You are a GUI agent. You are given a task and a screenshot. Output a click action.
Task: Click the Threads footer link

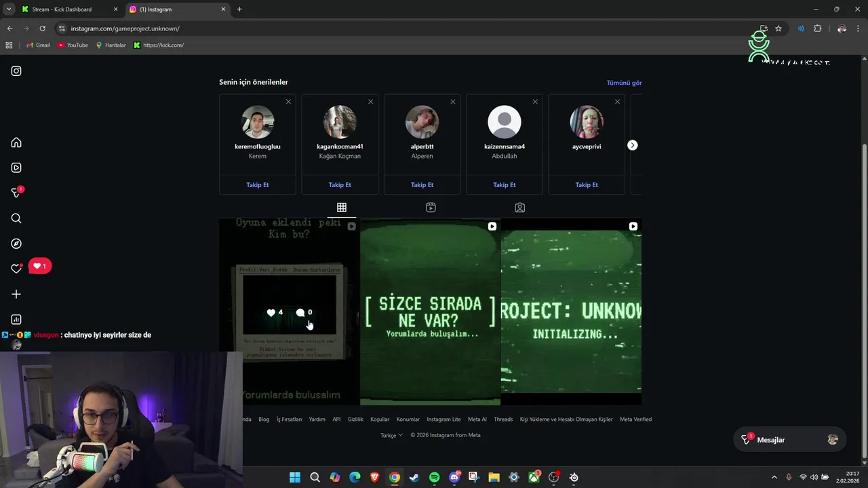pos(503,420)
